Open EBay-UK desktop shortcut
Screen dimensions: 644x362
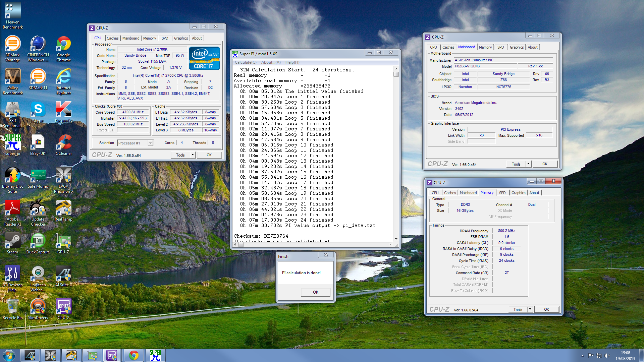pyautogui.click(x=38, y=145)
